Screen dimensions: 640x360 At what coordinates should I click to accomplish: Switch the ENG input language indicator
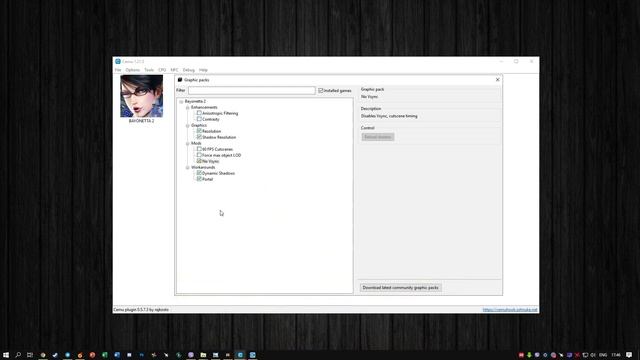click(x=603, y=355)
